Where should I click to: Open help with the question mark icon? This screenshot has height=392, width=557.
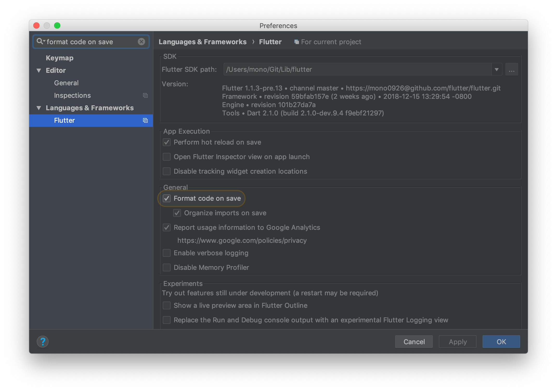pyautogui.click(x=43, y=342)
